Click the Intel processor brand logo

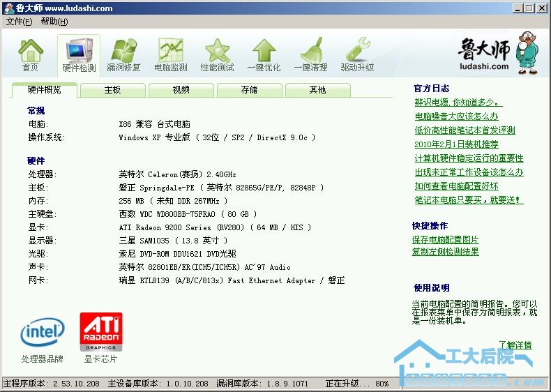click(x=42, y=333)
